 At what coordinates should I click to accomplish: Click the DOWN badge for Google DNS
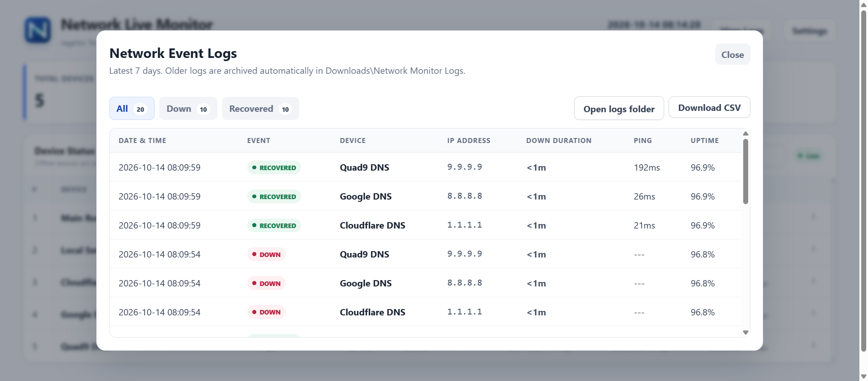(x=266, y=283)
